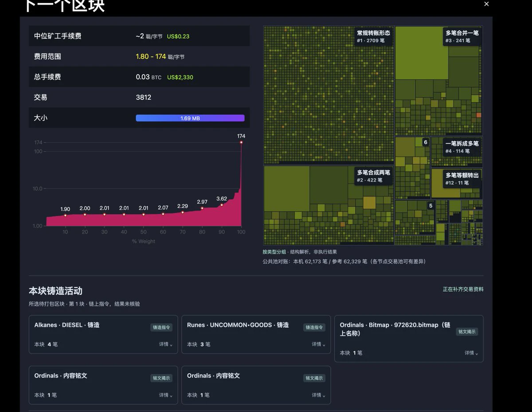Select the 多笔合成两笔 #2 treemap label

pyautogui.click(x=374, y=176)
